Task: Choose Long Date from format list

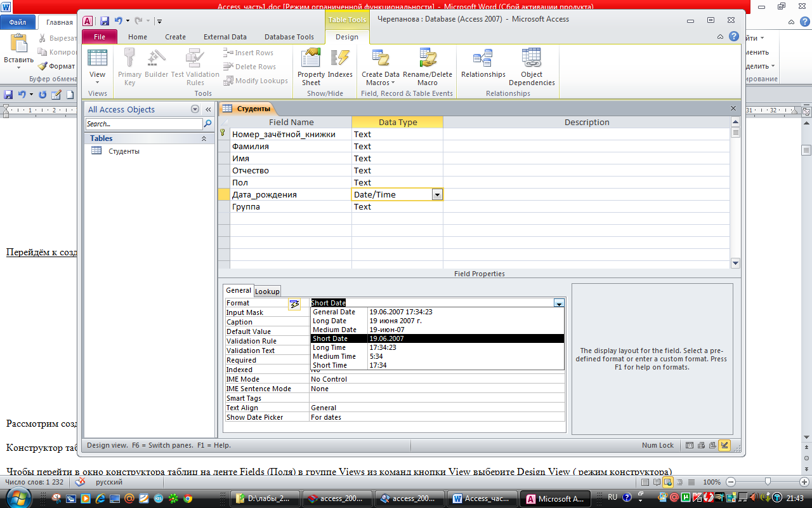Action: 437,321
